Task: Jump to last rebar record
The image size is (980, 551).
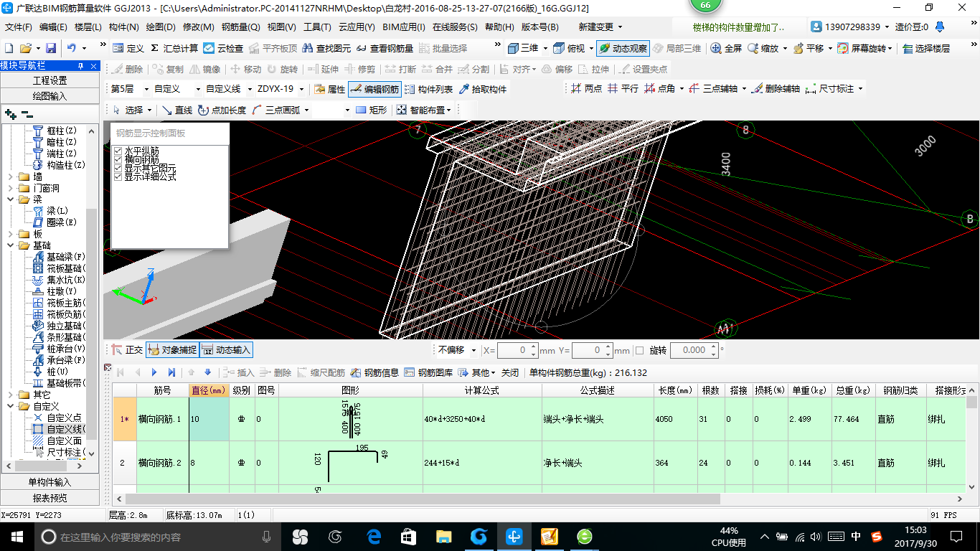Action: [171, 372]
